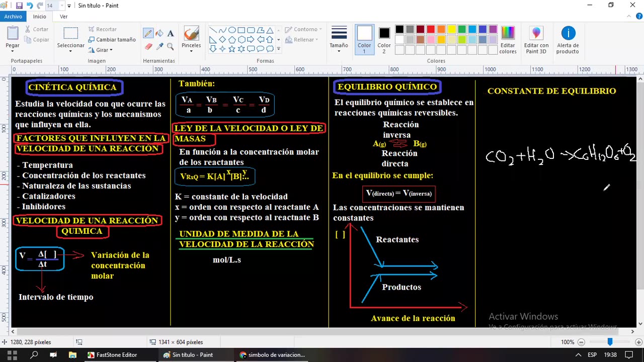Open the Pegar dropdown arrow
Viewport: 644px width, 362px height.
(x=13, y=51)
